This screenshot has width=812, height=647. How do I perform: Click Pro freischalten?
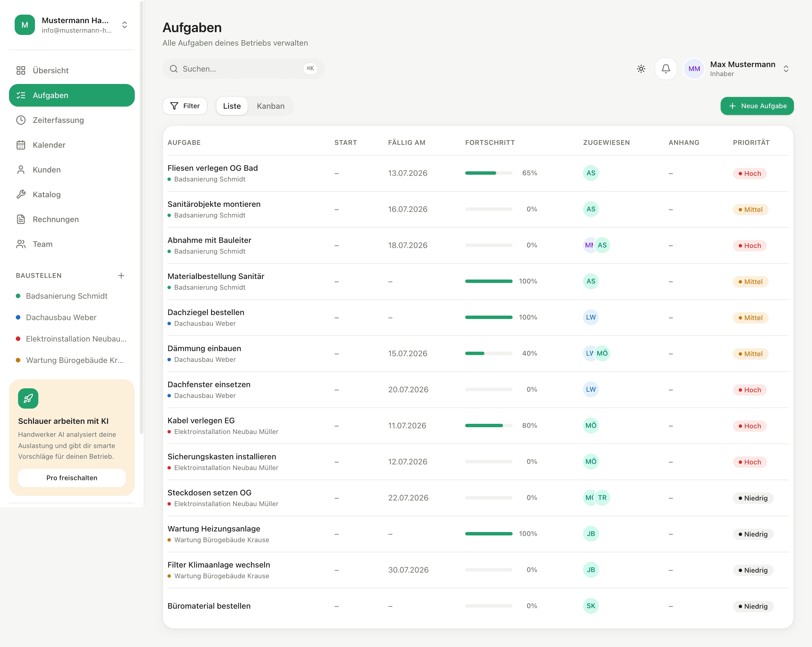tap(72, 478)
